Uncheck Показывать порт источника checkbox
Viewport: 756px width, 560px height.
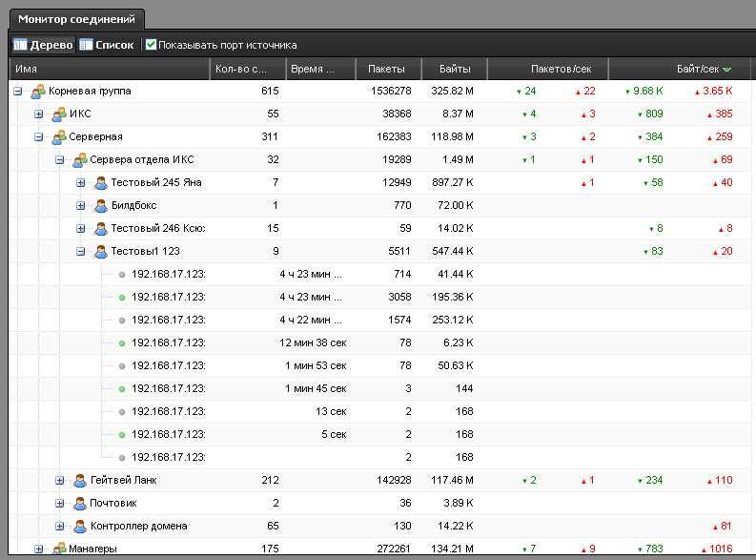point(151,45)
